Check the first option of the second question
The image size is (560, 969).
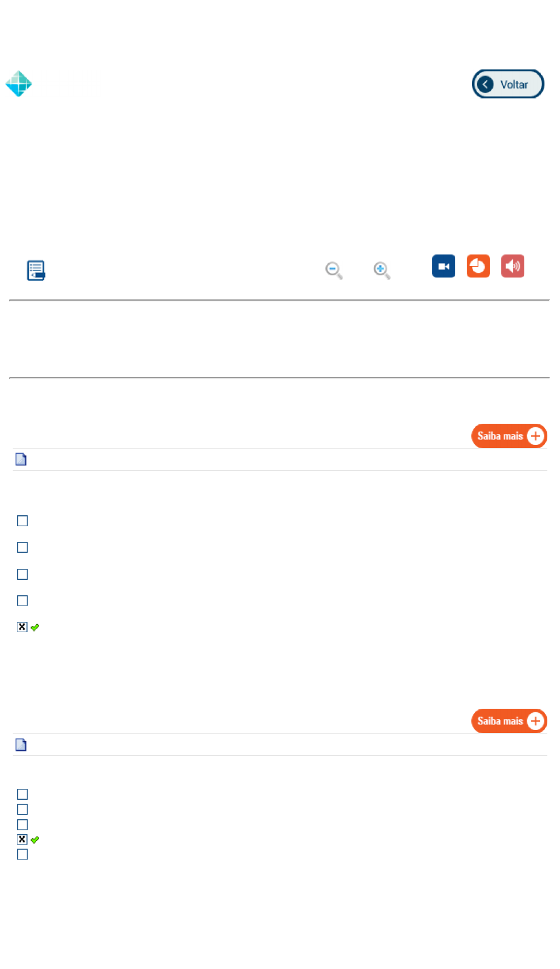click(22, 795)
